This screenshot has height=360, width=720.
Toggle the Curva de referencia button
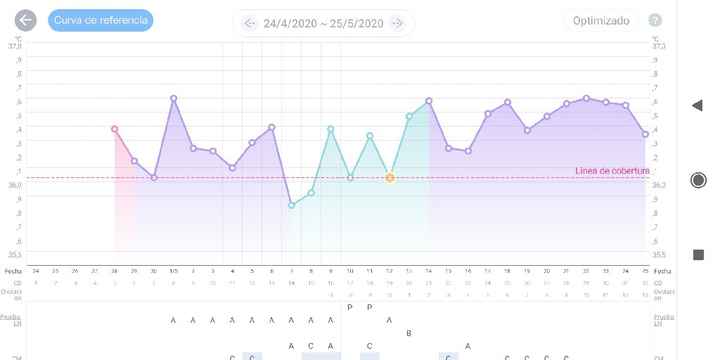coord(101,20)
